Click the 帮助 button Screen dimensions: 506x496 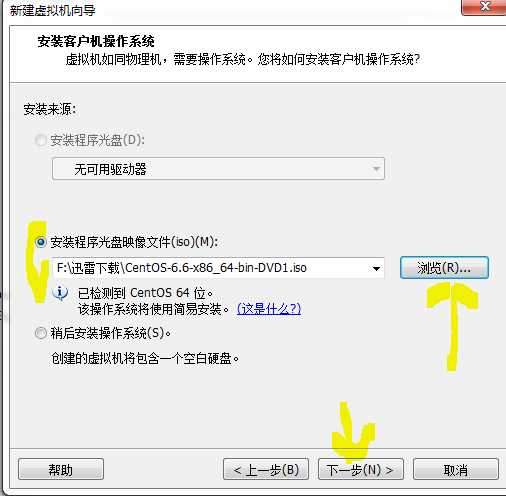[61, 469]
